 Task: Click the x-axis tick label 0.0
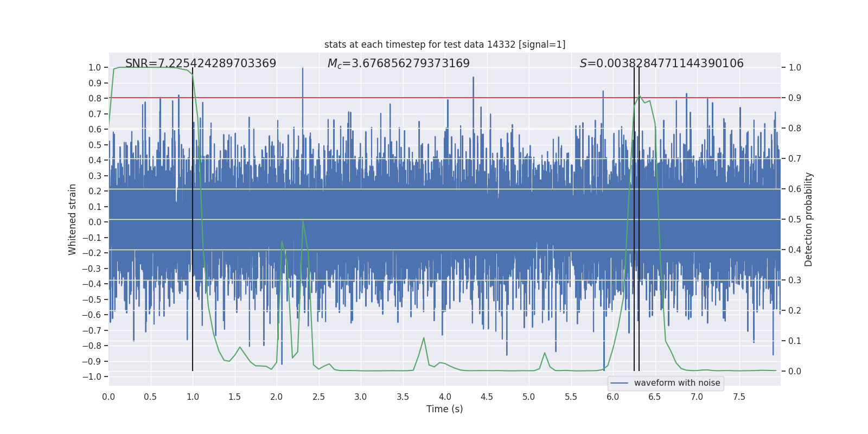[108, 397]
